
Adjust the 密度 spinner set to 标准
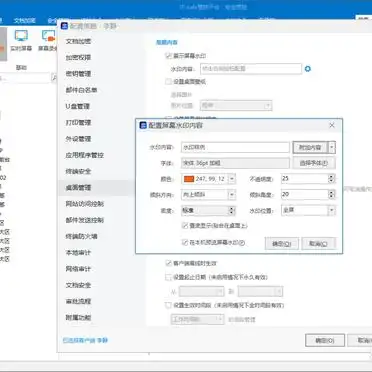point(231,210)
